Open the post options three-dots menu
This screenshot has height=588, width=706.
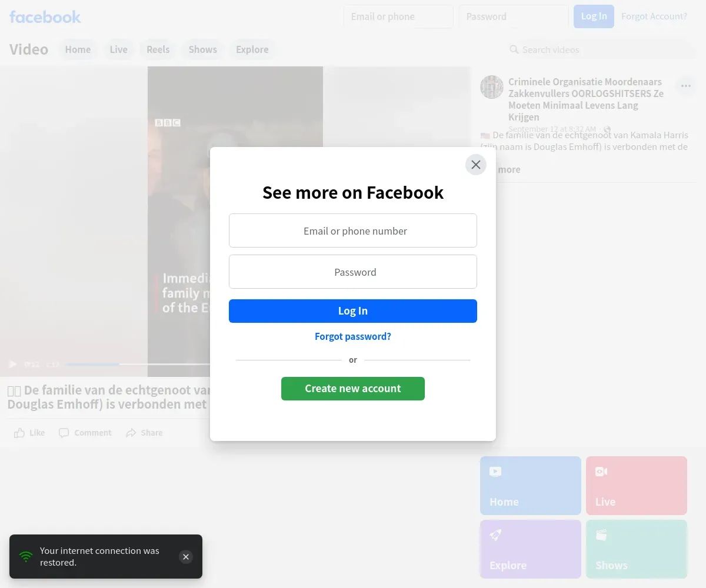[x=686, y=86]
